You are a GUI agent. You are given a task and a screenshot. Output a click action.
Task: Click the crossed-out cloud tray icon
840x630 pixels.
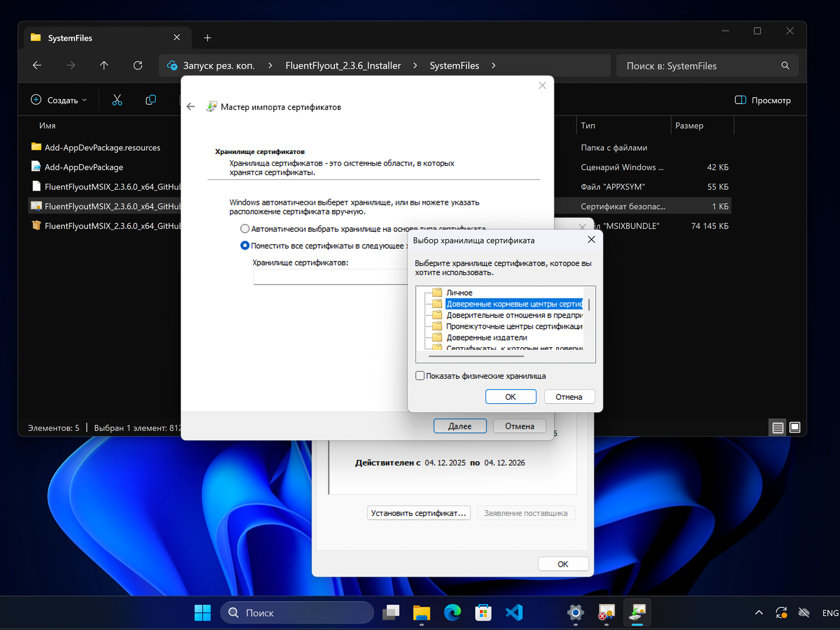[804, 613]
